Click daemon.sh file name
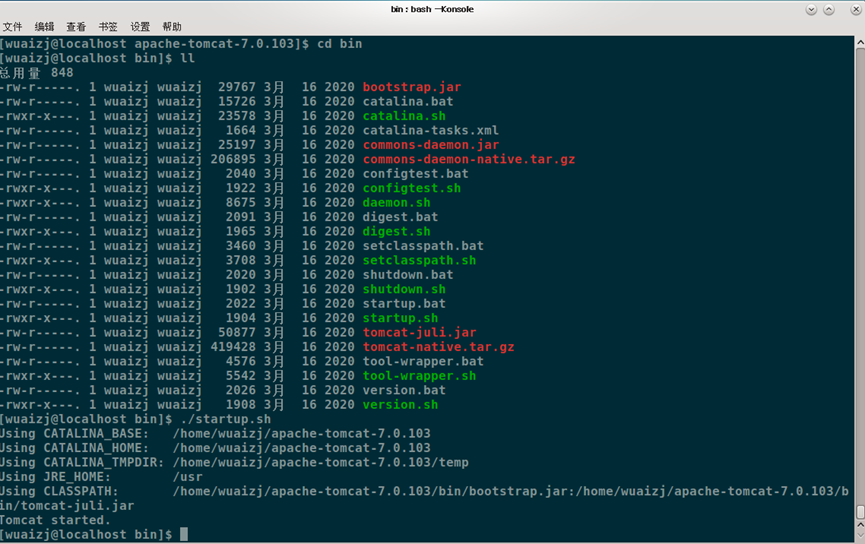The height and width of the screenshot is (544, 865). [396, 202]
